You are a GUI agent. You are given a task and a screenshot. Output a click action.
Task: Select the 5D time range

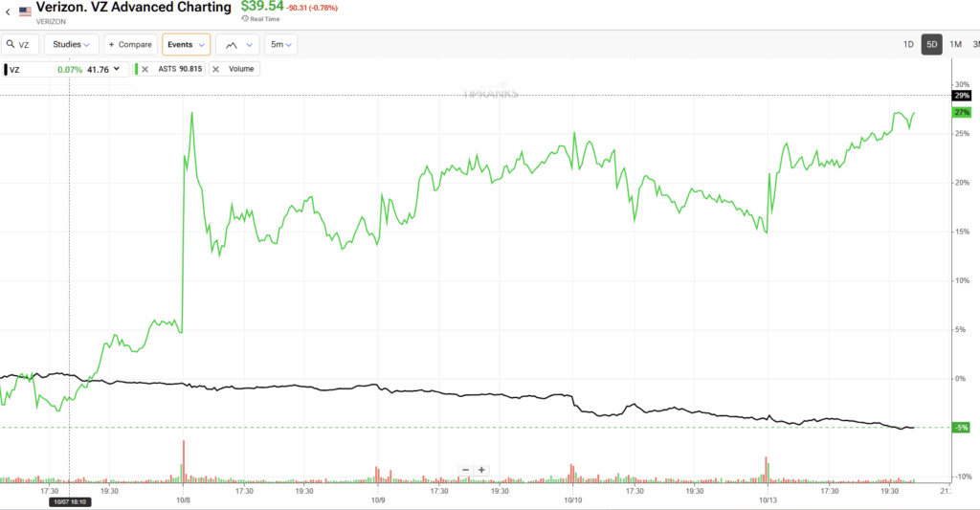931,45
